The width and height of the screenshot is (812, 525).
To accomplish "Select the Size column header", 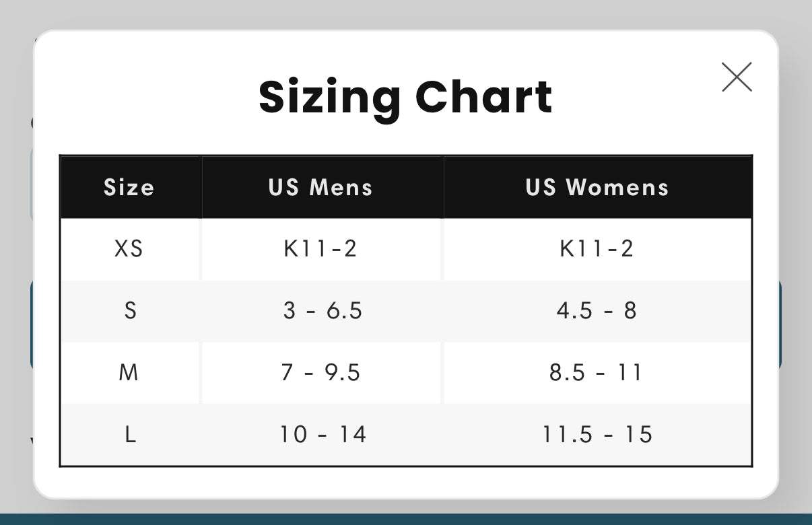I will pyautogui.click(x=131, y=187).
